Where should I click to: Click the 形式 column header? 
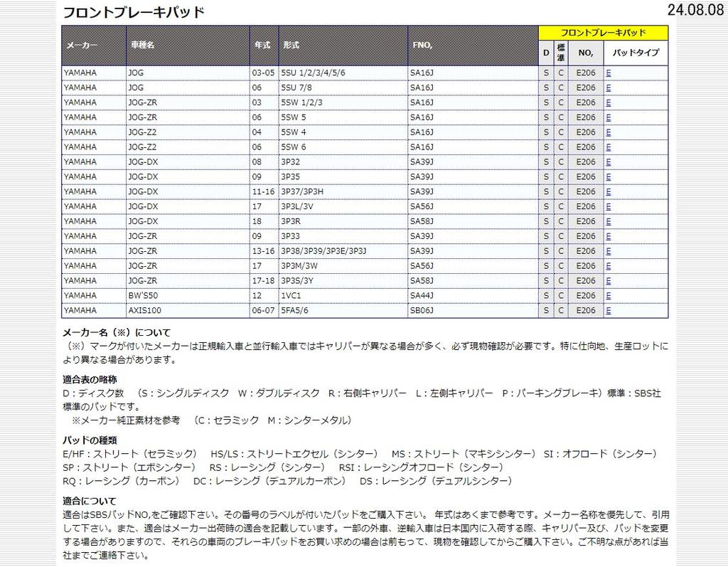tap(291, 45)
